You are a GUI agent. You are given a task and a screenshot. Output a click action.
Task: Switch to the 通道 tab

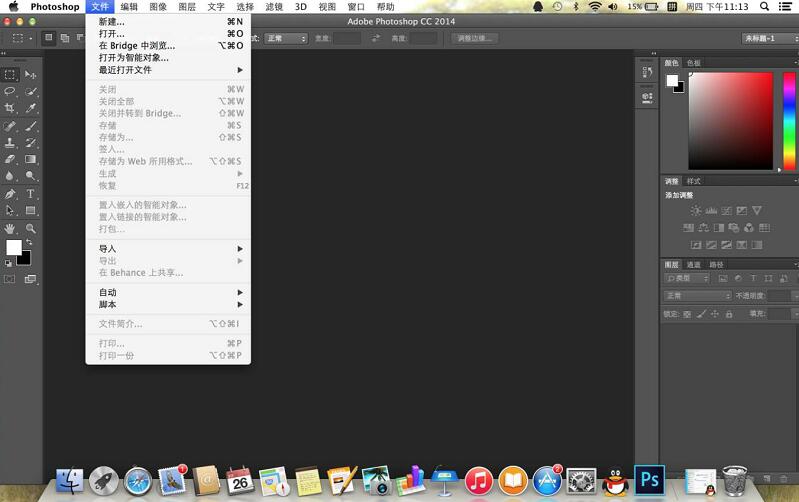pos(694,265)
